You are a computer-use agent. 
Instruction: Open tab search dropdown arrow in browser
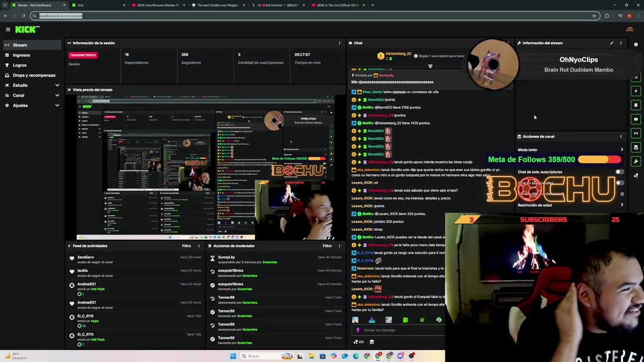(x=6, y=5)
